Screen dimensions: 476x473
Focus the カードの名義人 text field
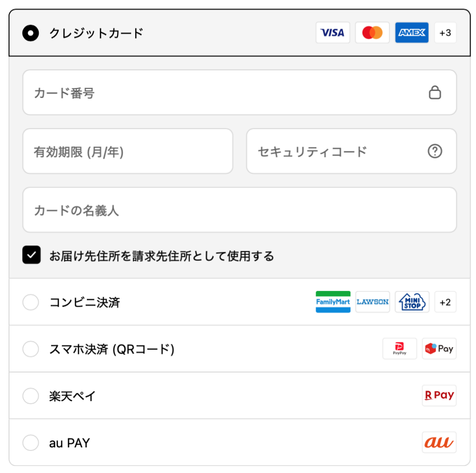(x=239, y=210)
